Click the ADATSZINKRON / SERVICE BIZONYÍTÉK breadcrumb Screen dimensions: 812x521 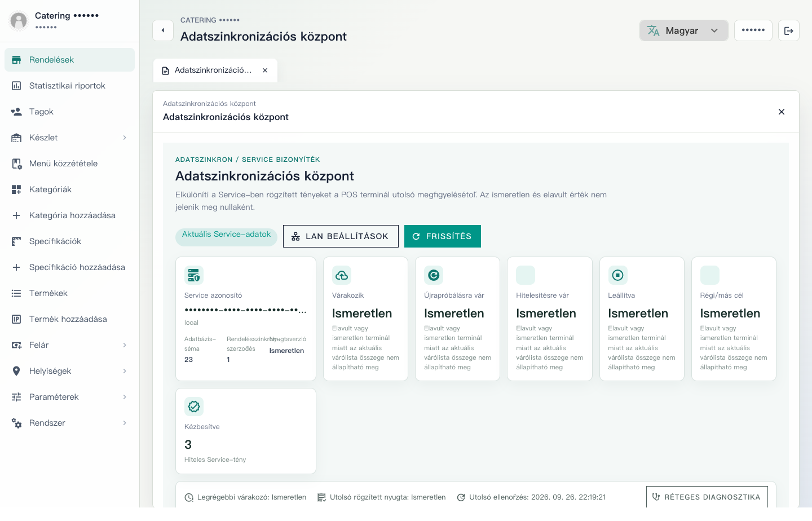tap(248, 160)
